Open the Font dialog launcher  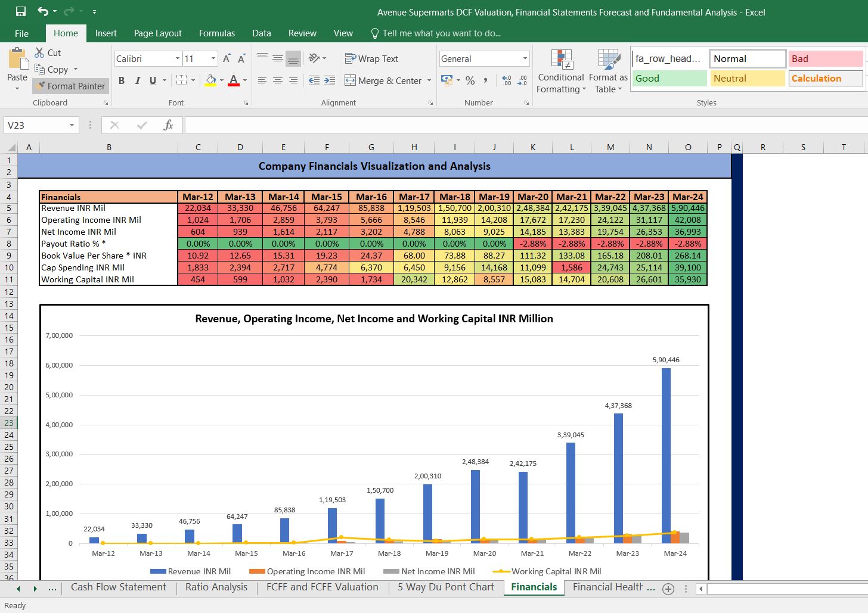246,103
